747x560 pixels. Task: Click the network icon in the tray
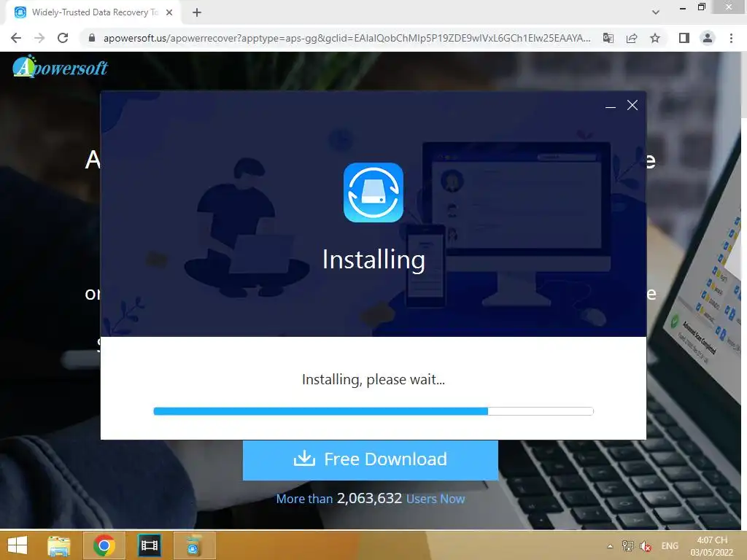click(628, 546)
